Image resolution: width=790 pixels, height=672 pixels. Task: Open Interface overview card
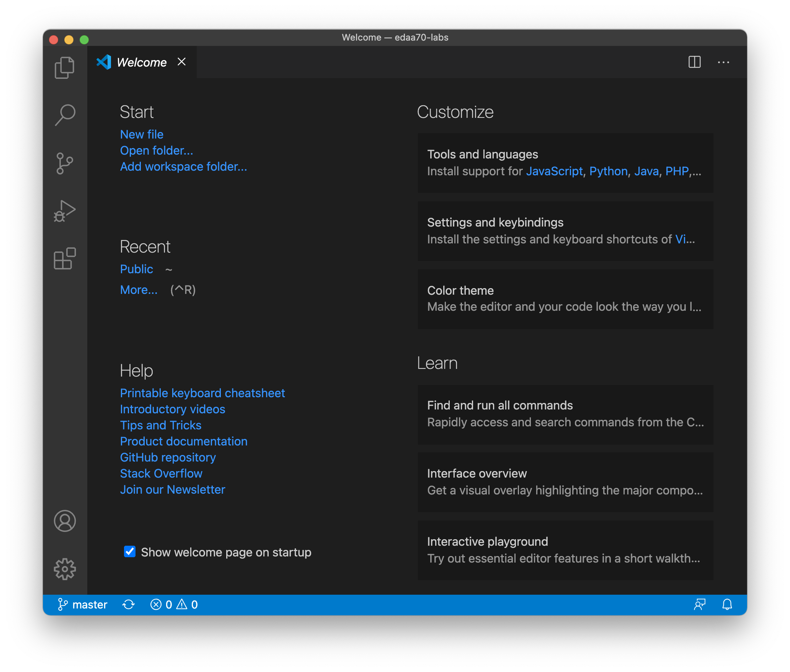pos(565,482)
